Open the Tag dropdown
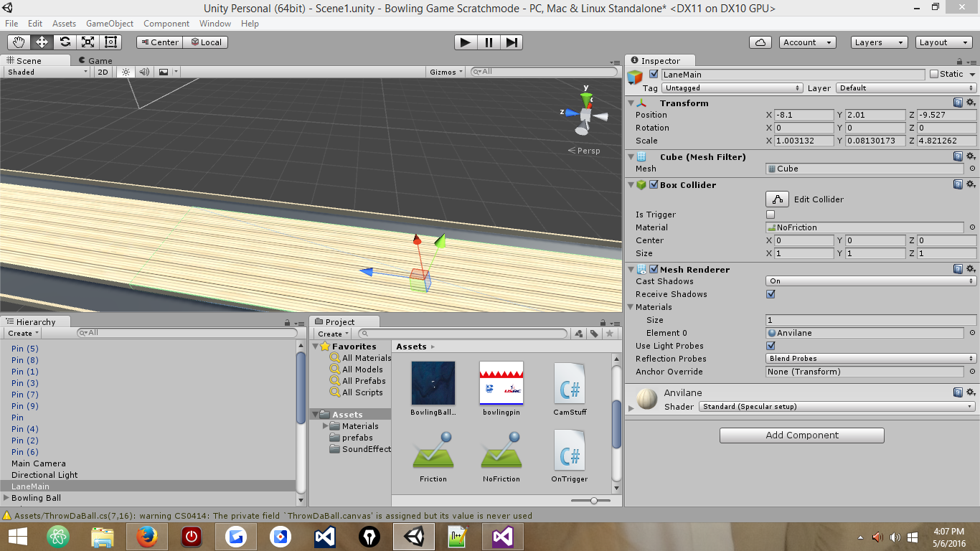The height and width of the screenshot is (551, 980). coord(732,88)
